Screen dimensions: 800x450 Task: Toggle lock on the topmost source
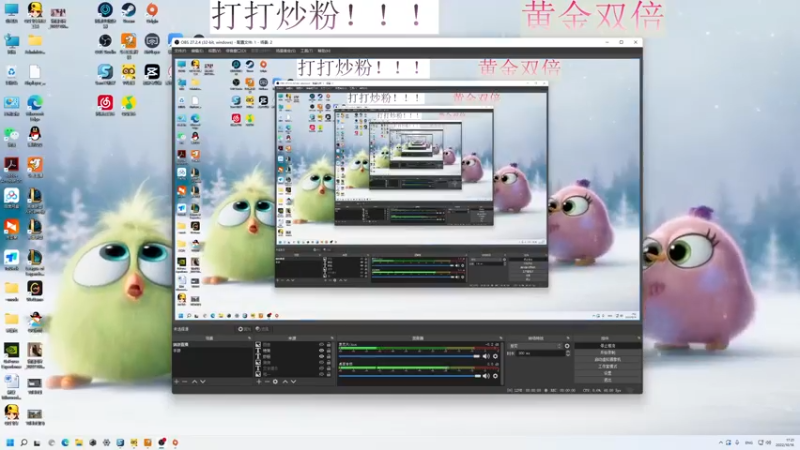coord(329,344)
